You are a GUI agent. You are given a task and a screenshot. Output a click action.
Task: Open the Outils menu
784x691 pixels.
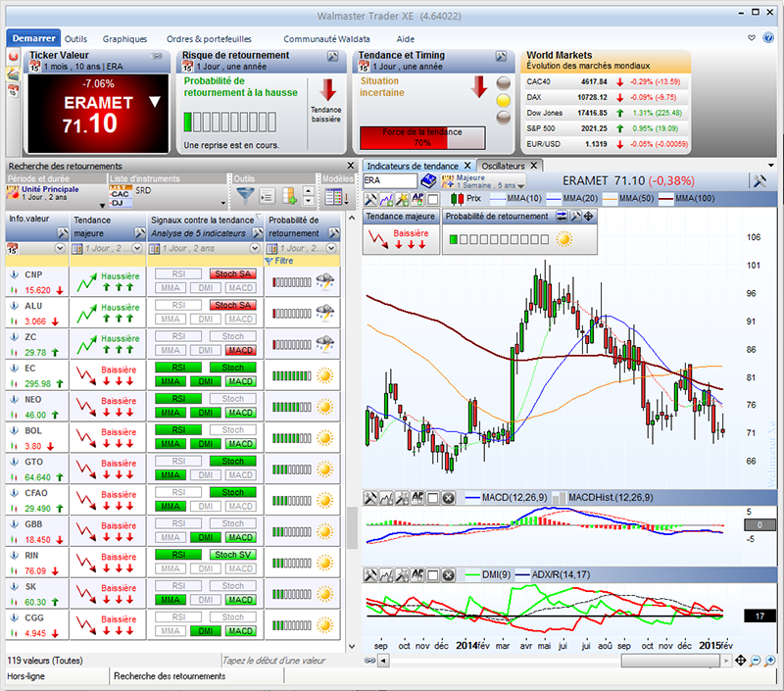76,39
